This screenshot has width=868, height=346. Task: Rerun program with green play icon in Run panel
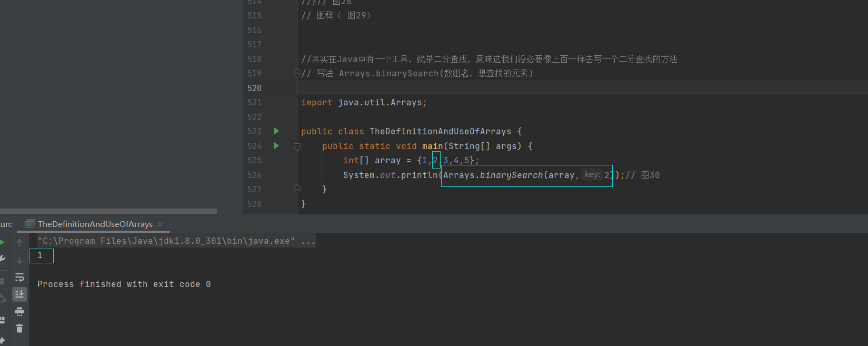point(2,242)
